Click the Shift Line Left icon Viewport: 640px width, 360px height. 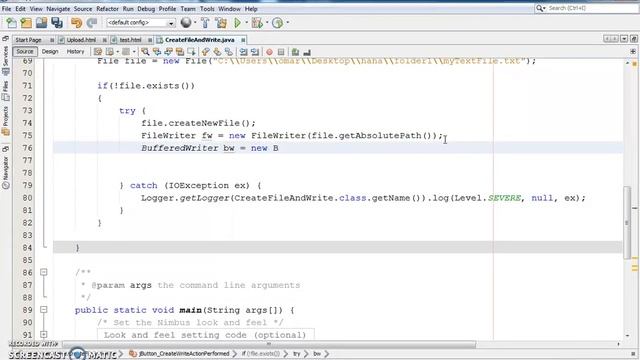[243, 52]
